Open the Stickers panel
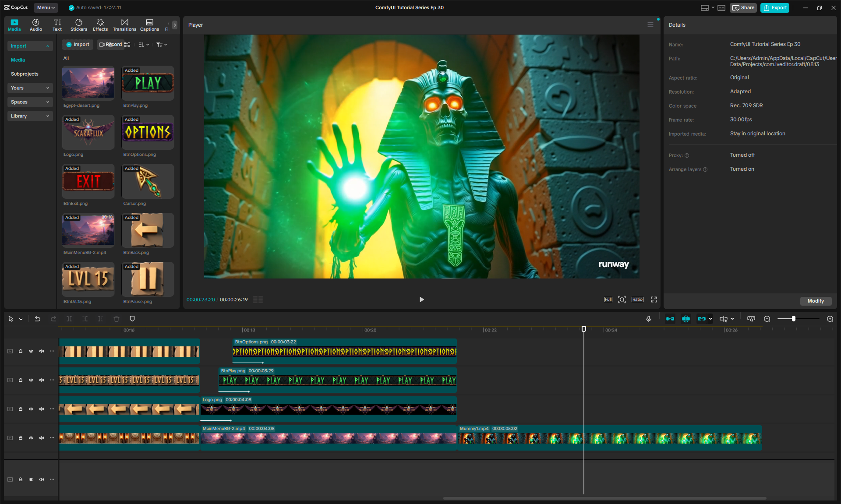 79,25
